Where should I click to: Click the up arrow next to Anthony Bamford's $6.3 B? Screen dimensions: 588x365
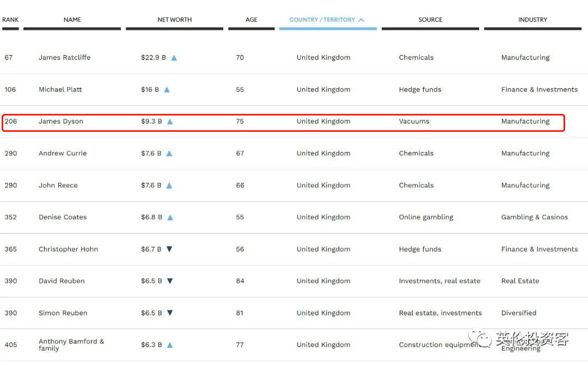[x=170, y=345]
